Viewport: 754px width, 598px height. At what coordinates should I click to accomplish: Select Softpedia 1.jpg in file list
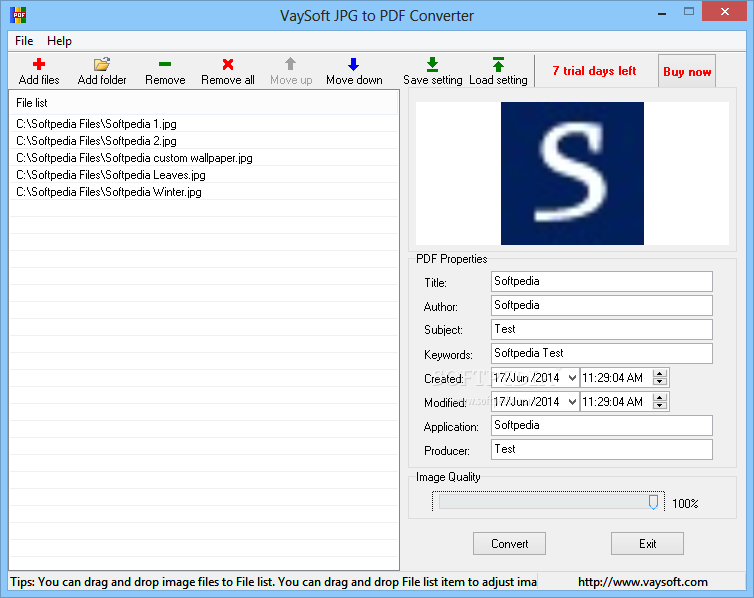204,124
